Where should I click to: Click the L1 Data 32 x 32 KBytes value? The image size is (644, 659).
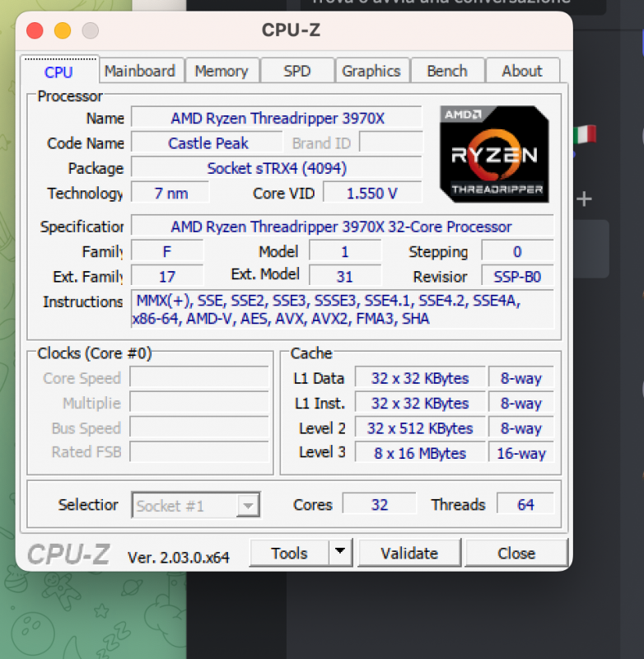point(420,378)
